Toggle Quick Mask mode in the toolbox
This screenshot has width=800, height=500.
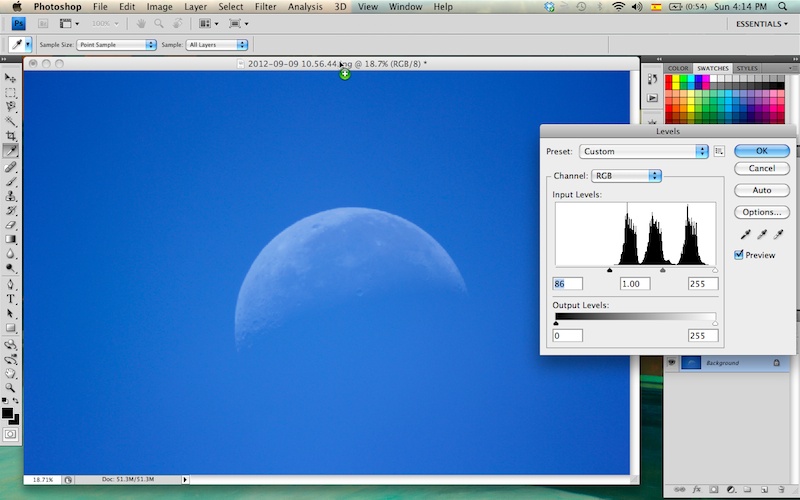click(11, 434)
